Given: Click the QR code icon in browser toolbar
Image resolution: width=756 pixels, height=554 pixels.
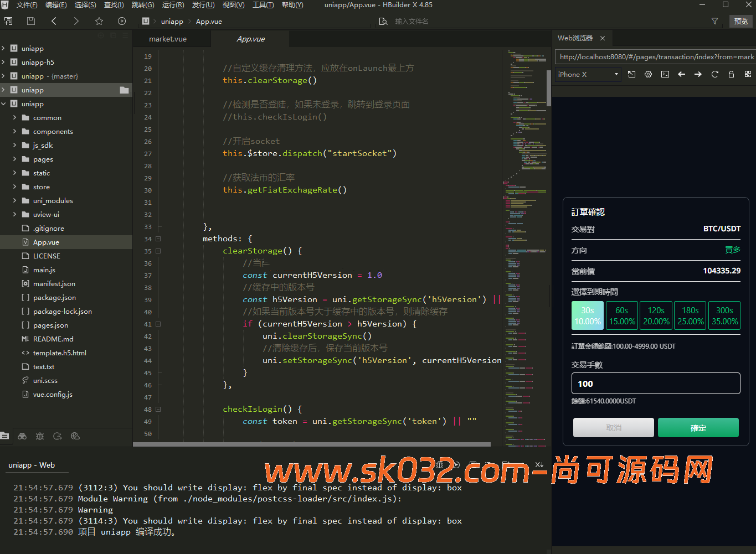Looking at the screenshot, I should 748,74.
